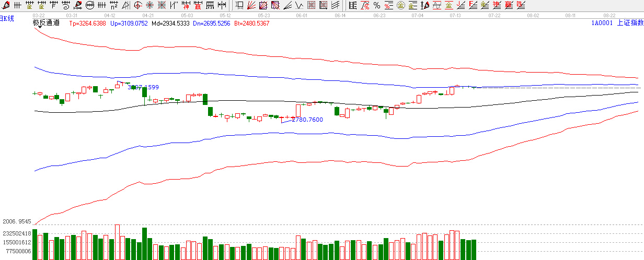Select the plain black percent (%) icon

pyautogui.click(x=376, y=6)
